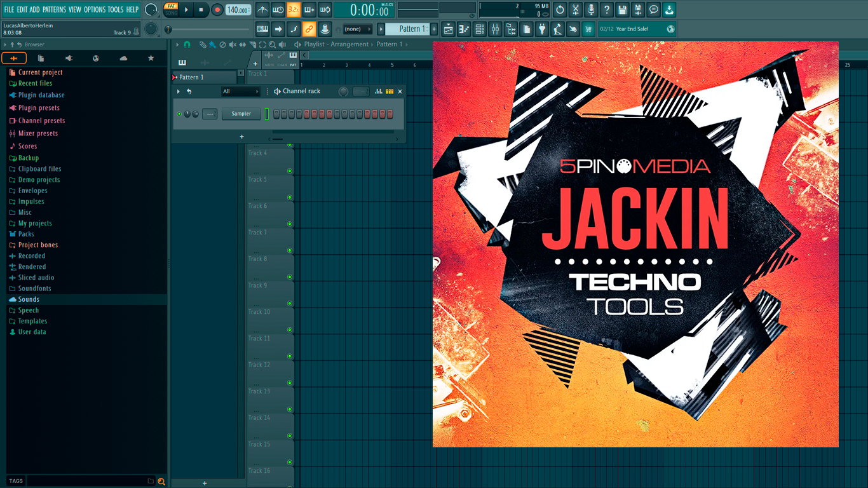
Task: Open the Mixer view icon
Action: click(x=495, y=29)
